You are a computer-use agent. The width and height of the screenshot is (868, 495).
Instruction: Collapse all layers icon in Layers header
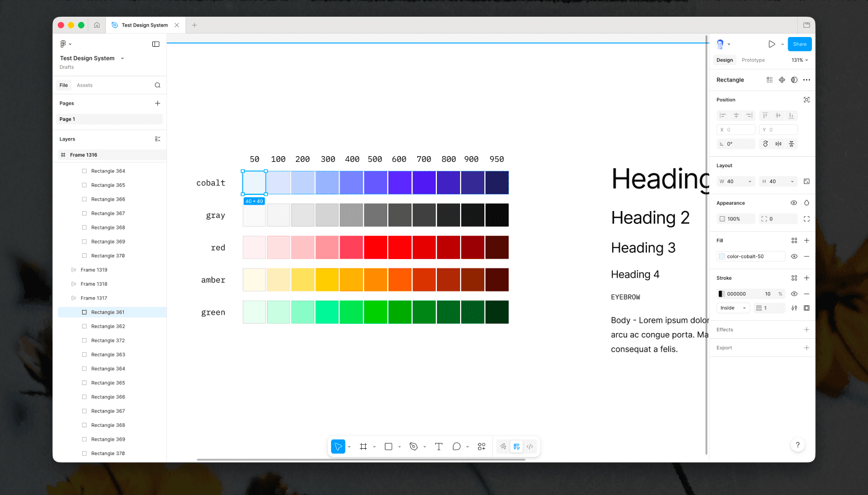[157, 139]
